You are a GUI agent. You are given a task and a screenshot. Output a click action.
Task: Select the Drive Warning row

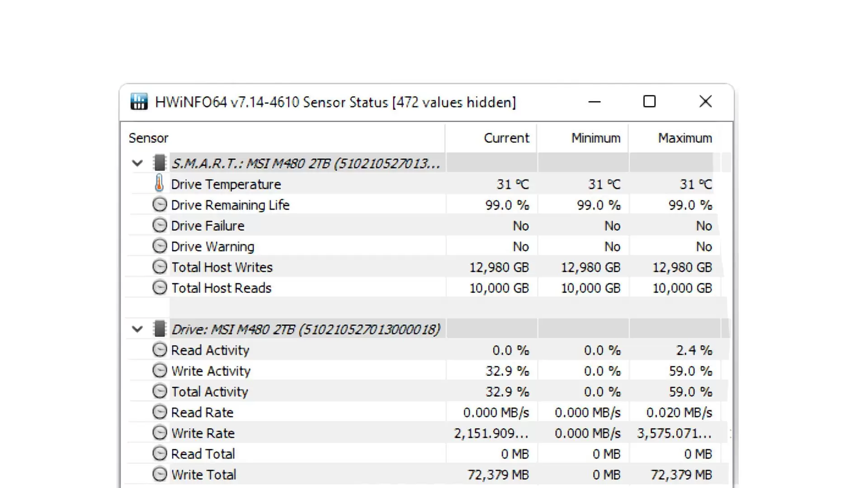[212, 247]
